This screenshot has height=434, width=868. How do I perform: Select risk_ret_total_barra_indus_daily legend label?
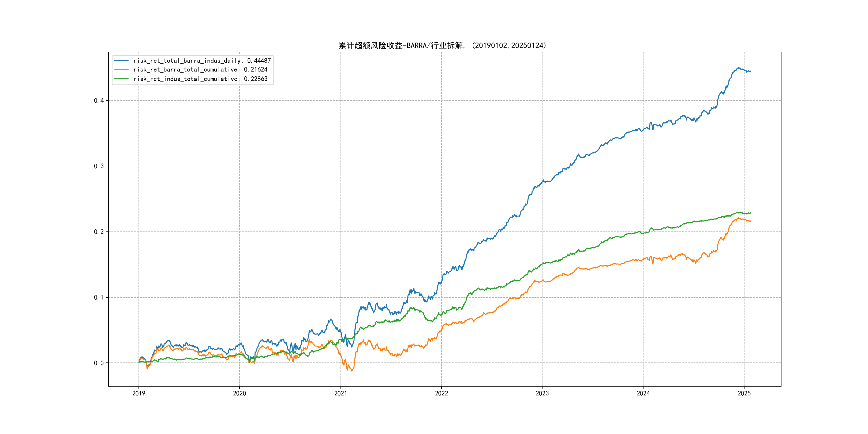202,61
